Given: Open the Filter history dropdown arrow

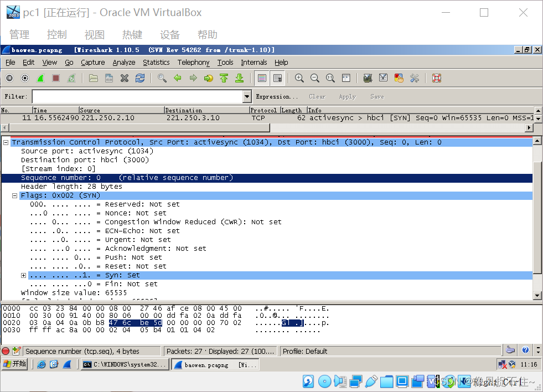Looking at the screenshot, I should coord(247,96).
